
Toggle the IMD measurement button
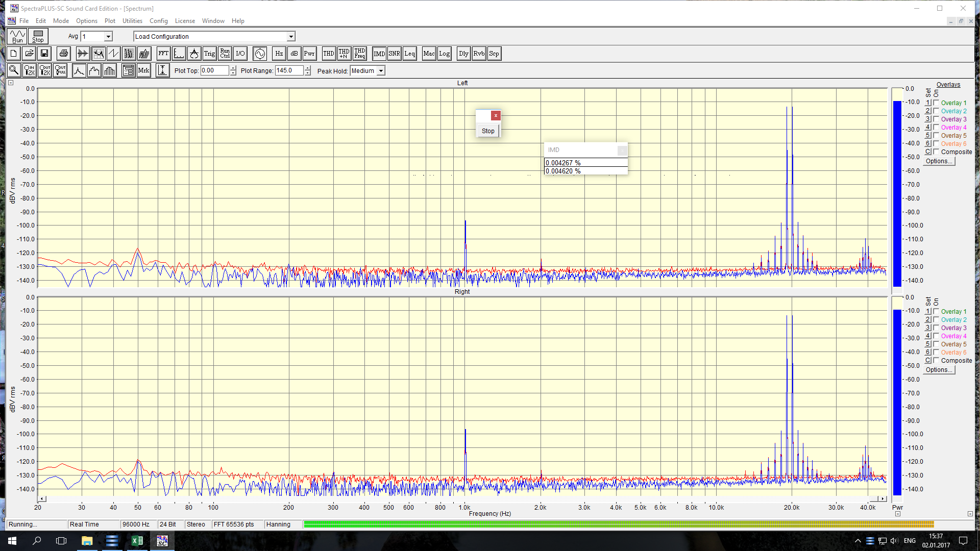(x=379, y=54)
